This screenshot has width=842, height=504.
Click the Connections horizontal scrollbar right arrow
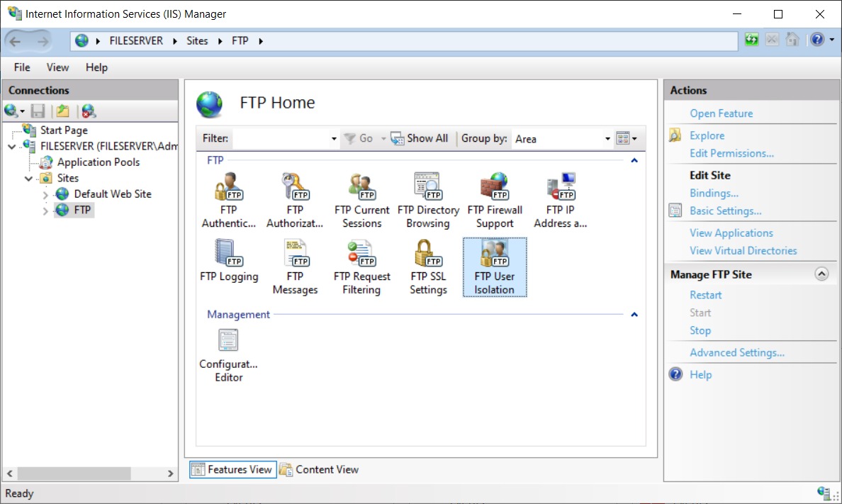(x=170, y=474)
